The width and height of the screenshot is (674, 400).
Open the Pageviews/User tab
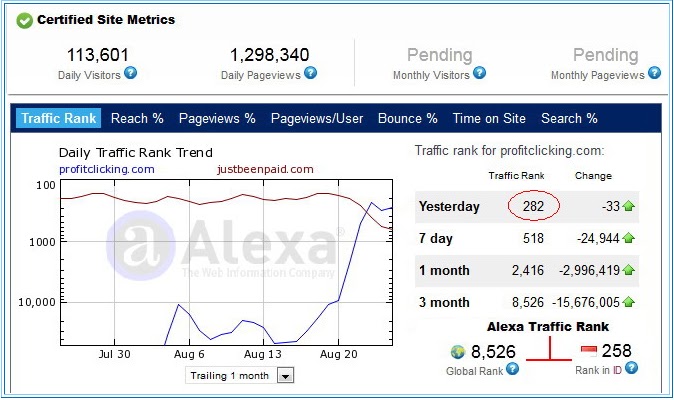click(317, 118)
